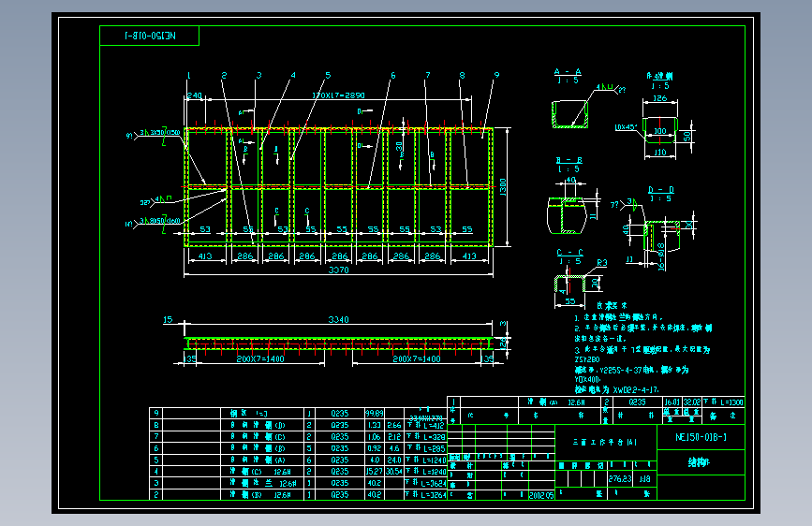Select the D - D section title

(661, 190)
